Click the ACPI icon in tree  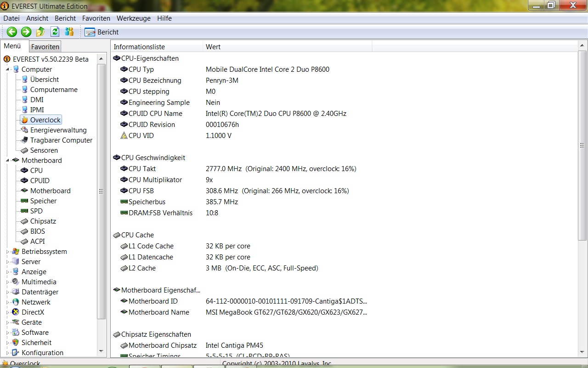[x=24, y=241]
